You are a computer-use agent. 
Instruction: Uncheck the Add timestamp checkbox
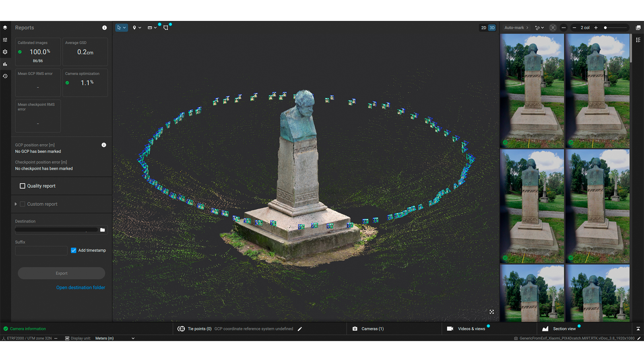coord(74,250)
